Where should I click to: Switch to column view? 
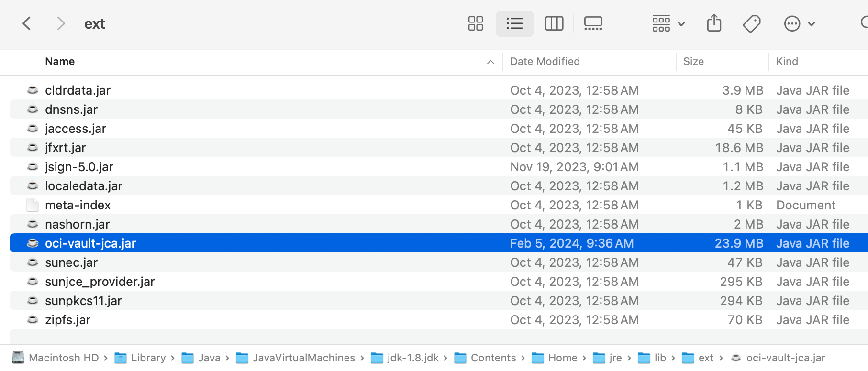point(554,23)
